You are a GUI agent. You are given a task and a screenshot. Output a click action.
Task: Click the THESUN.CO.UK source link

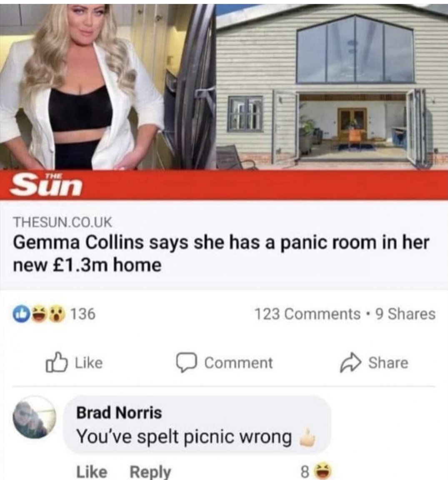click(63, 222)
